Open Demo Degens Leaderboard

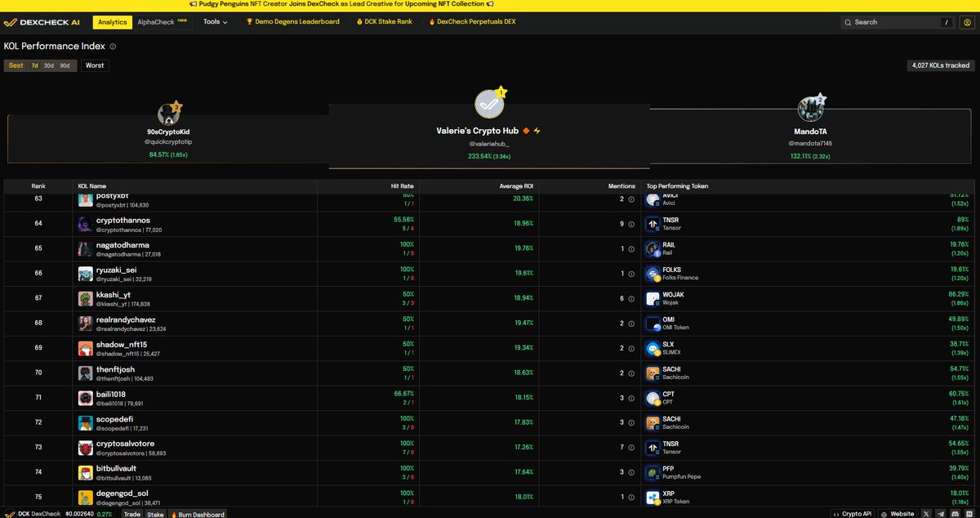point(293,22)
